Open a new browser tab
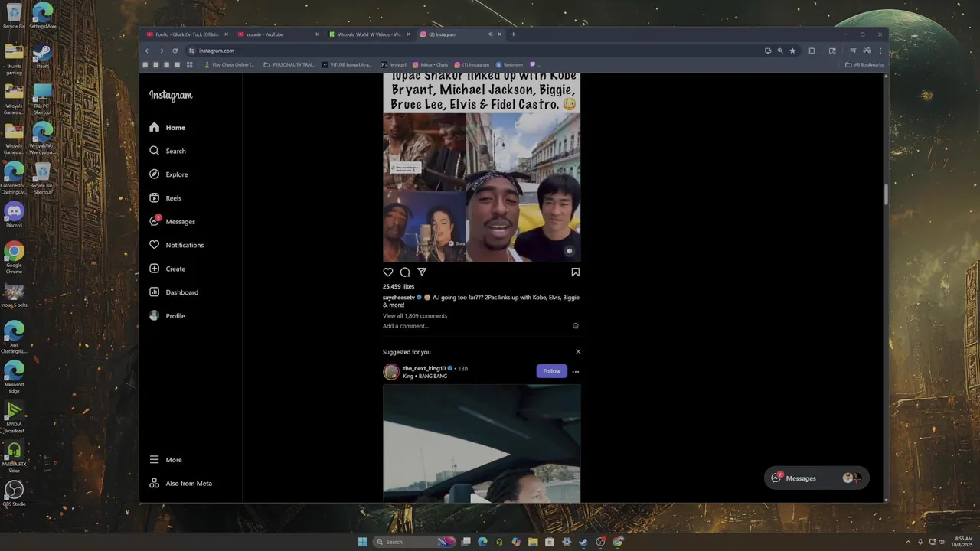 (x=513, y=34)
